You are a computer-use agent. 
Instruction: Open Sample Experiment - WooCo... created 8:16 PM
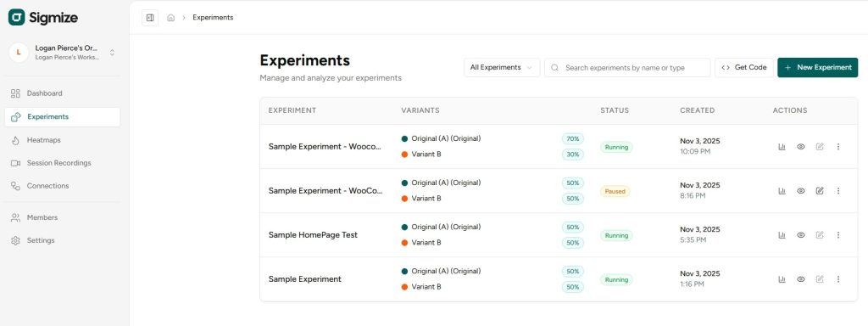click(325, 191)
